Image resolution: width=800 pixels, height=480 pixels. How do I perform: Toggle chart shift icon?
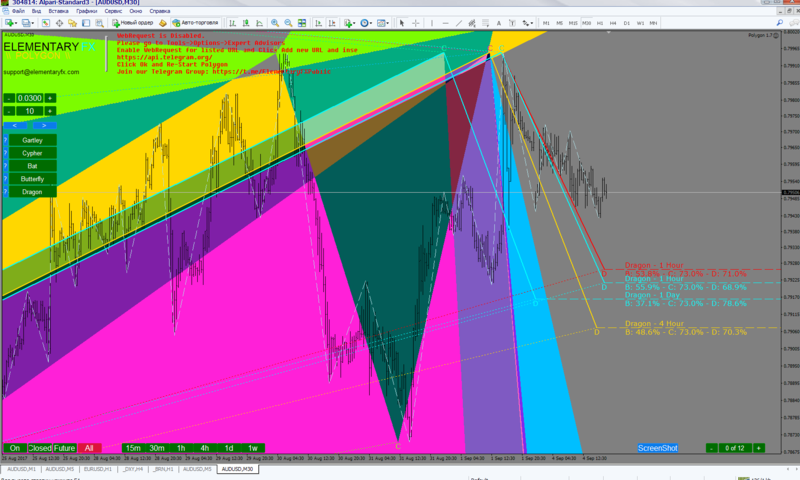tap(332, 23)
